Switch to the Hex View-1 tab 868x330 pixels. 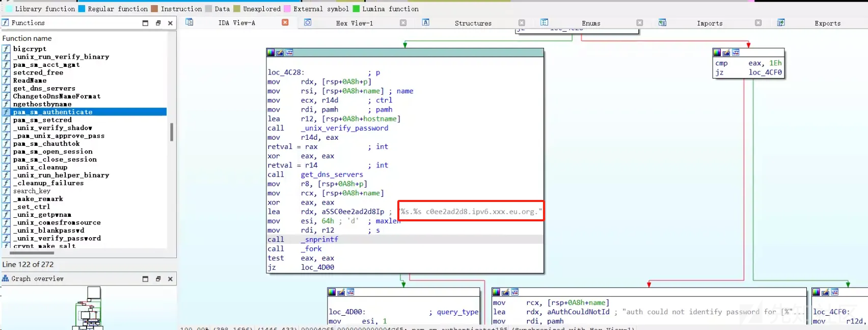355,23
